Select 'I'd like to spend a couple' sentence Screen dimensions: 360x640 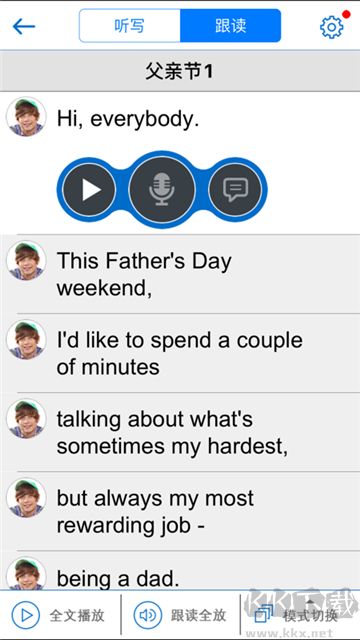[x=180, y=353]
